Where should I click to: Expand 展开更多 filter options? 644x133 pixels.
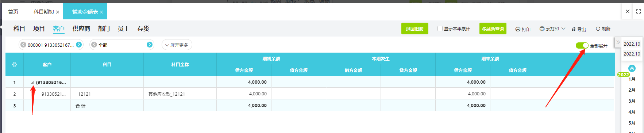(x=177, y=45)
